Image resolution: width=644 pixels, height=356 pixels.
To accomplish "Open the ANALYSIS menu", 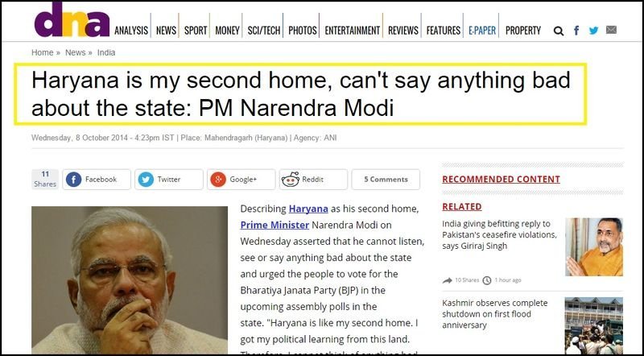I will tap(131, 31).
